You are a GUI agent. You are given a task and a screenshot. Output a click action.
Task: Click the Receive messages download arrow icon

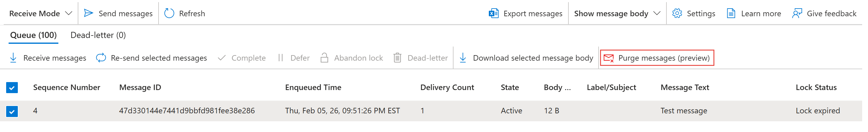tap(13, 58)
